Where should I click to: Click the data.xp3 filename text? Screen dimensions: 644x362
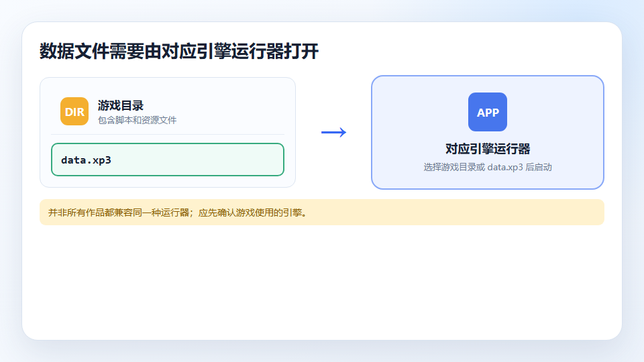[87, 160]
